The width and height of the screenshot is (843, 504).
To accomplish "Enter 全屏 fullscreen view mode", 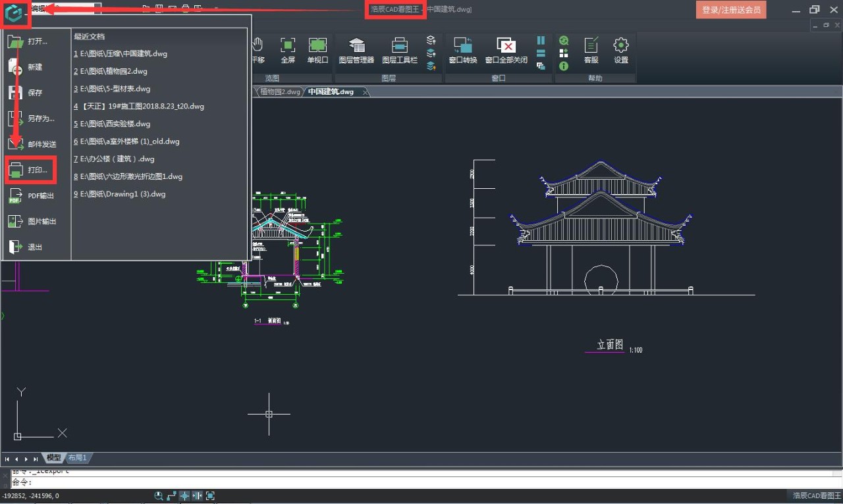I will pyautogui.click(x=288, y=50).
